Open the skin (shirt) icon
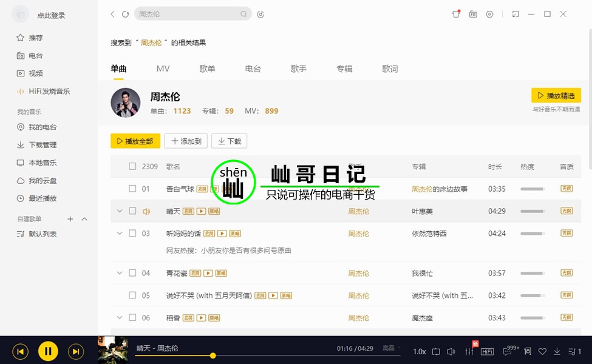The image size is (592, 364). (x=456, y=14)
